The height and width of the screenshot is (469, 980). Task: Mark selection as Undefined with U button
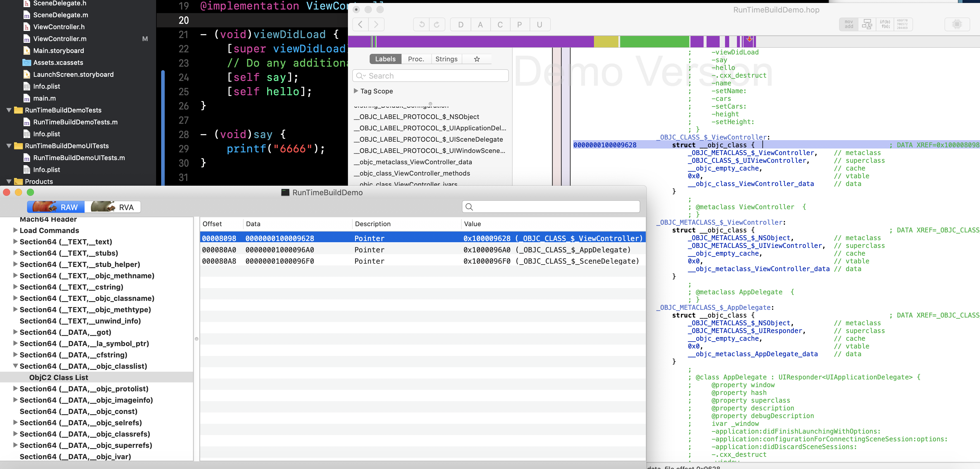click(540, 25)
